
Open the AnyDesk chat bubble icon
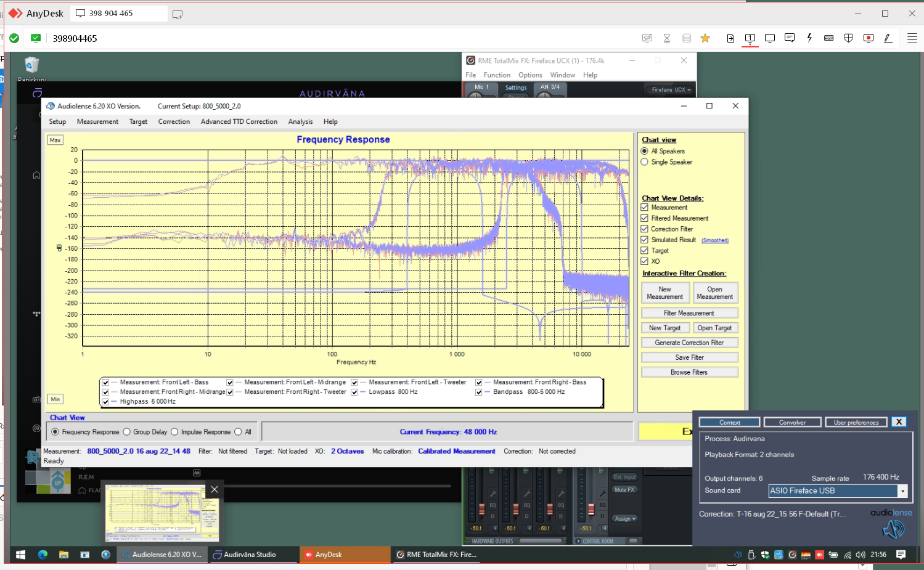coord(790,38)
